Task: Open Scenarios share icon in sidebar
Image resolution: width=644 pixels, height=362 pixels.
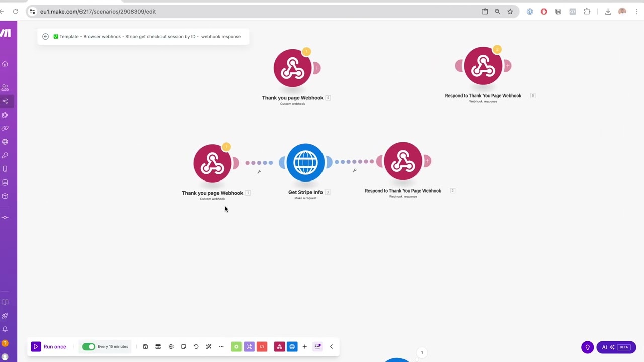Action: coord(5,101)
